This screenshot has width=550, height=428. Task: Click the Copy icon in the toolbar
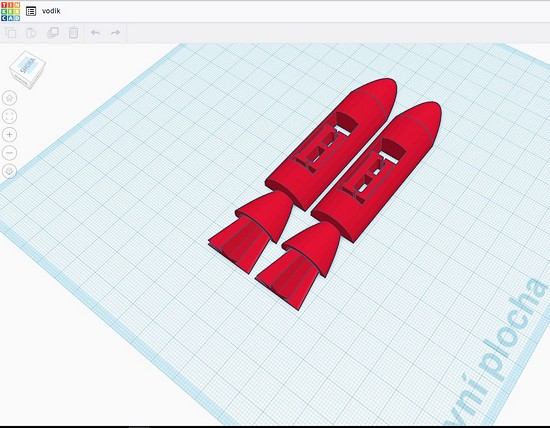11,33
